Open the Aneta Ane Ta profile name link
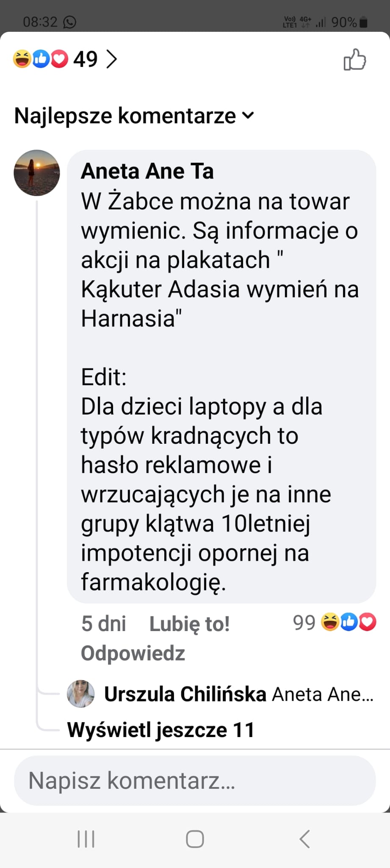 [147, 171]
